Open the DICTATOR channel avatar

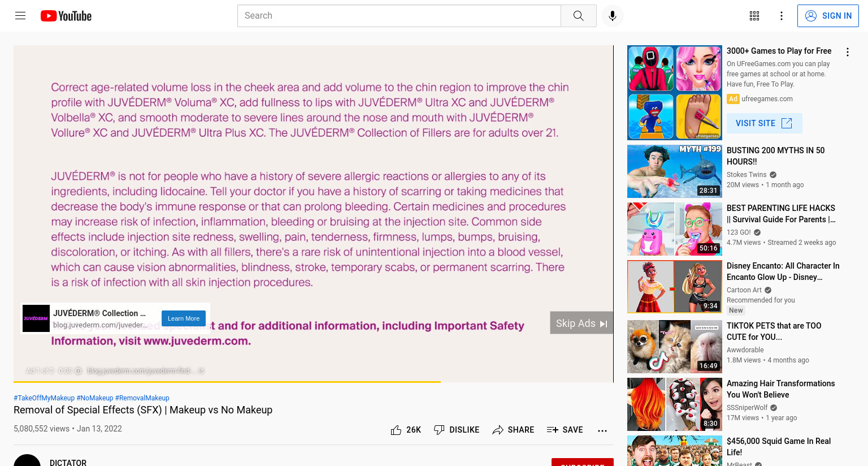27,461
